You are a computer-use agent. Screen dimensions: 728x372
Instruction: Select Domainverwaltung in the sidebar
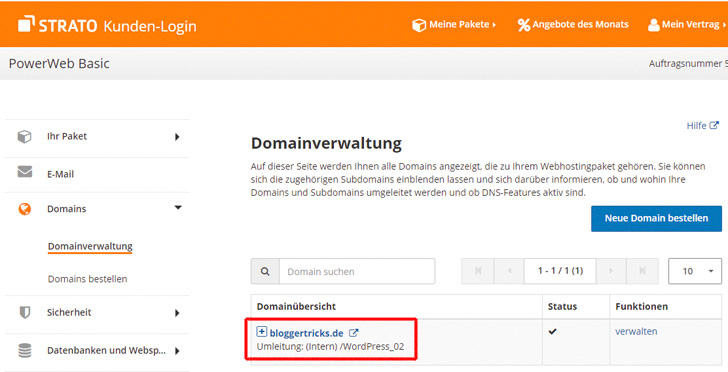(x=90, y=246)
